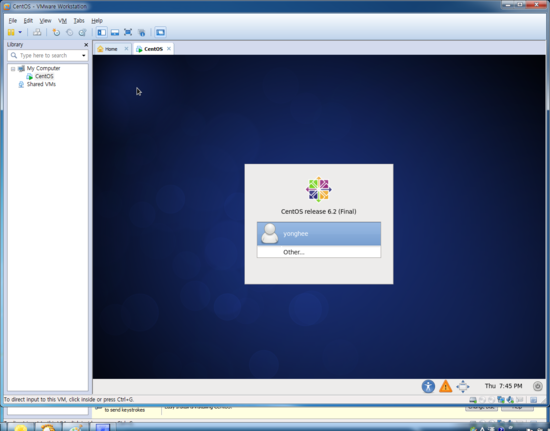Take a snapshot of the VM
The image size is (550, 431).
click(56, 33)
